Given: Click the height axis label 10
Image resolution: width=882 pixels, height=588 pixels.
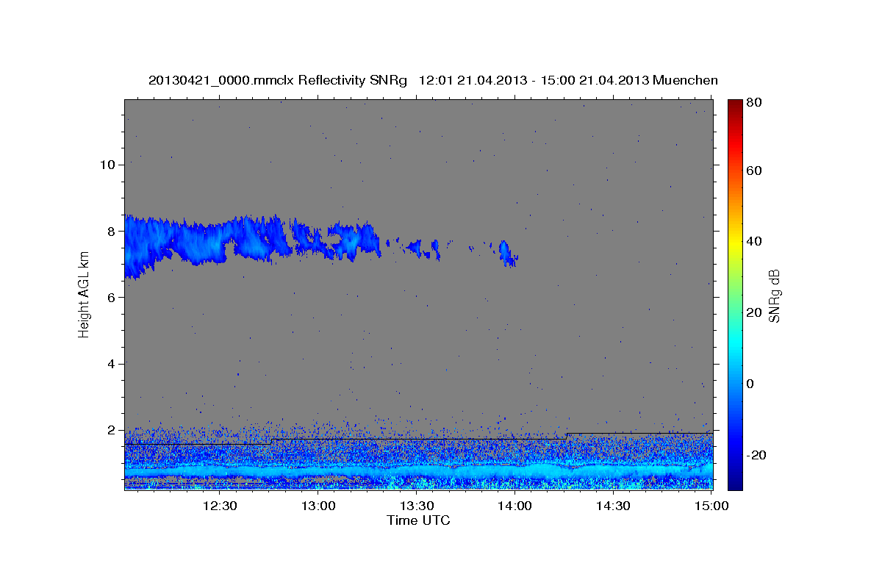Looking at the screenshot, I should point(107,165).
